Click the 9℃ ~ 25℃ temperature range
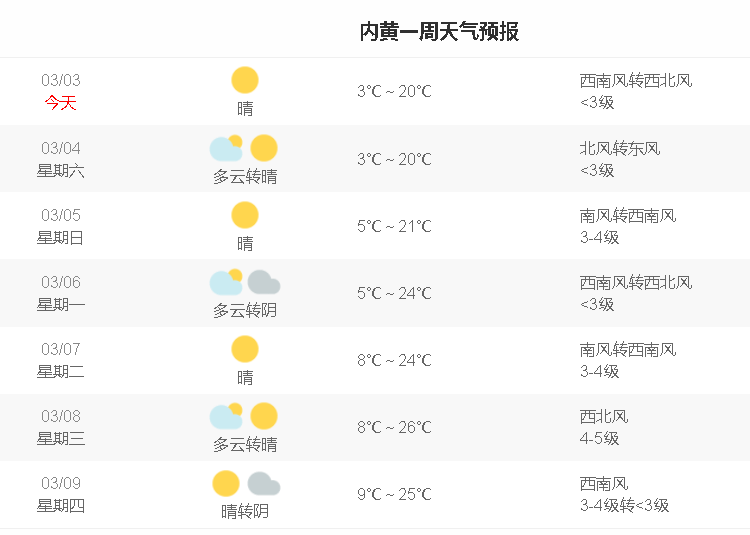 click(394, 494)
